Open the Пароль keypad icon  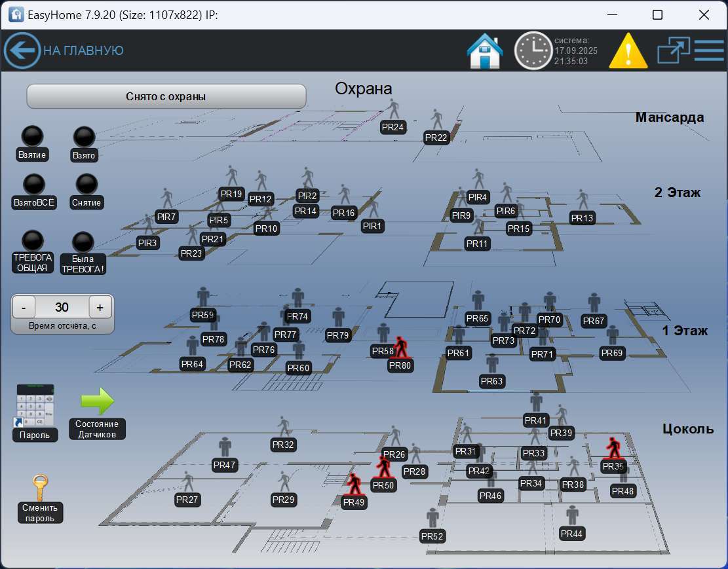[35, 406]
